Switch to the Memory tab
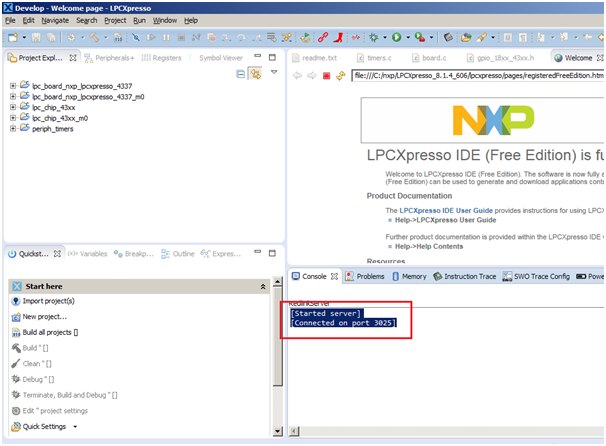The image size is (606, 446). (x=409, y=276)
